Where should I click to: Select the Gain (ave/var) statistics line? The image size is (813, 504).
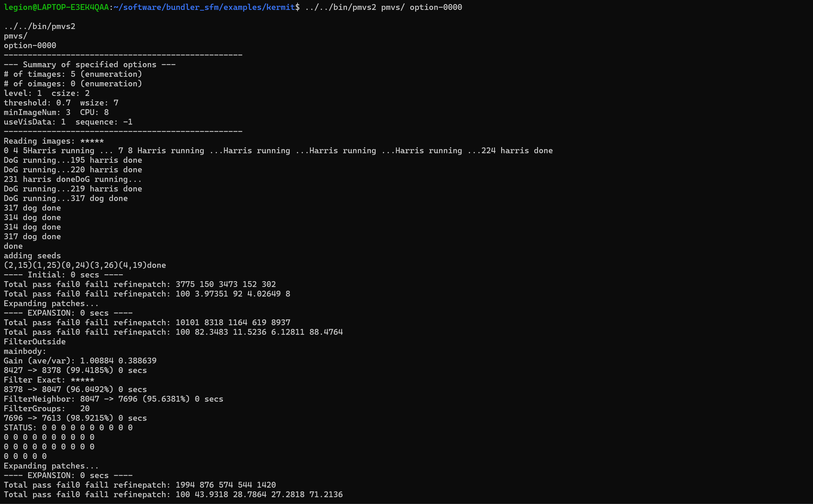(x=80, y=361)
